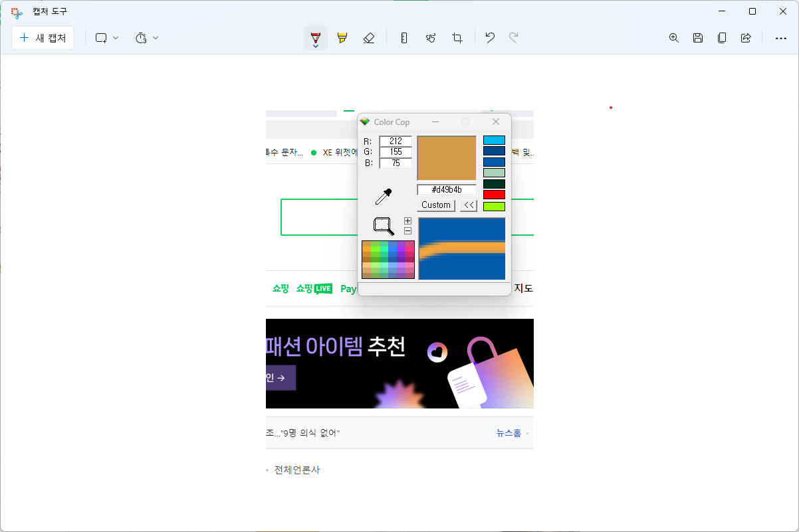Click the B value field showing 75
The width and height of the screenshot is (799, 532).
(396, 163)
